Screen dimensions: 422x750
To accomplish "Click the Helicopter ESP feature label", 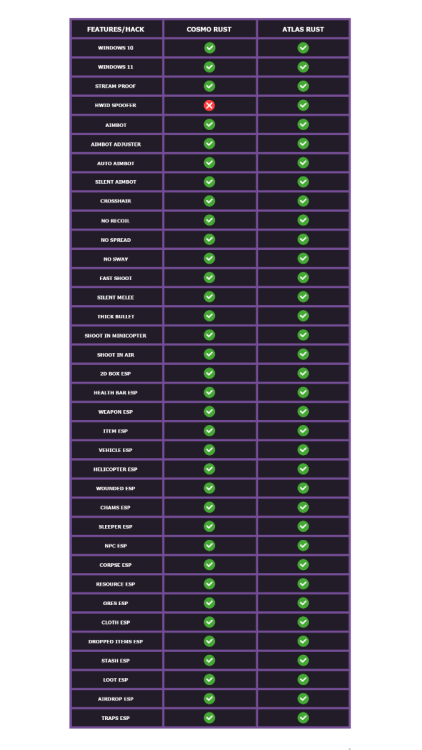I will click(x=116, y=470).
